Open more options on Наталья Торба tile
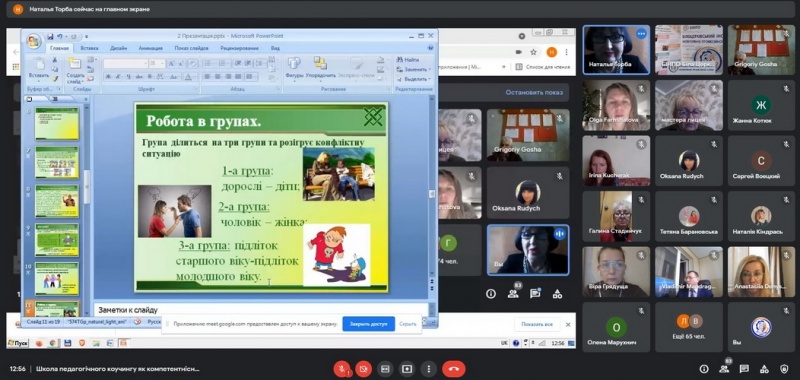 (641, 34)
